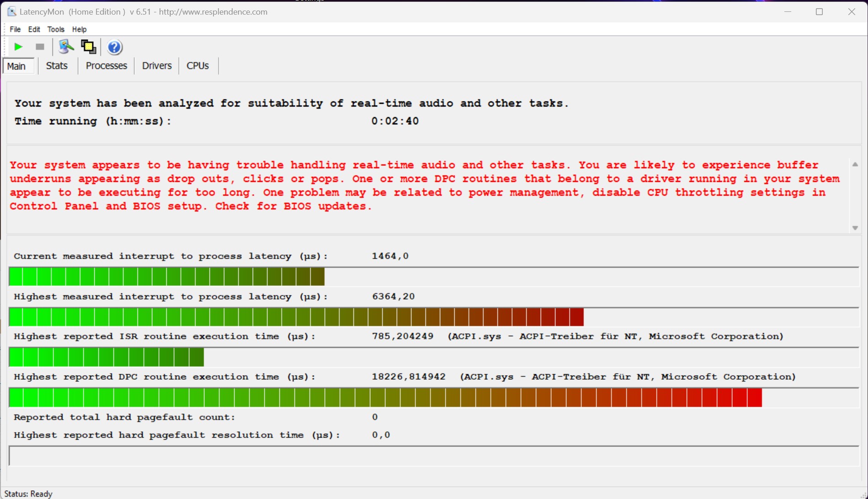The width and height of the screenshot is (868, 499).
Task: Click 'Highest reported hard pagefault resolution time' label
Action: (x=177, y=435)
